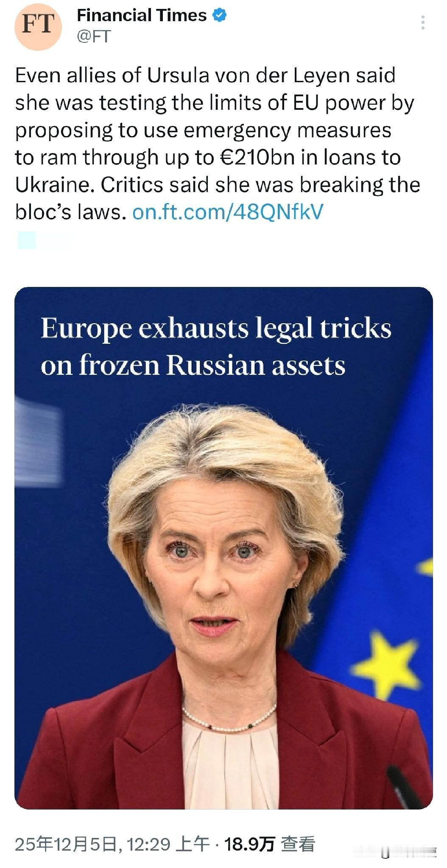Click the "Ursula von der Leyen" name in the tweet
Image resolution: width=447 pixels, height=868 pixels.
click(x=249, y=76)
